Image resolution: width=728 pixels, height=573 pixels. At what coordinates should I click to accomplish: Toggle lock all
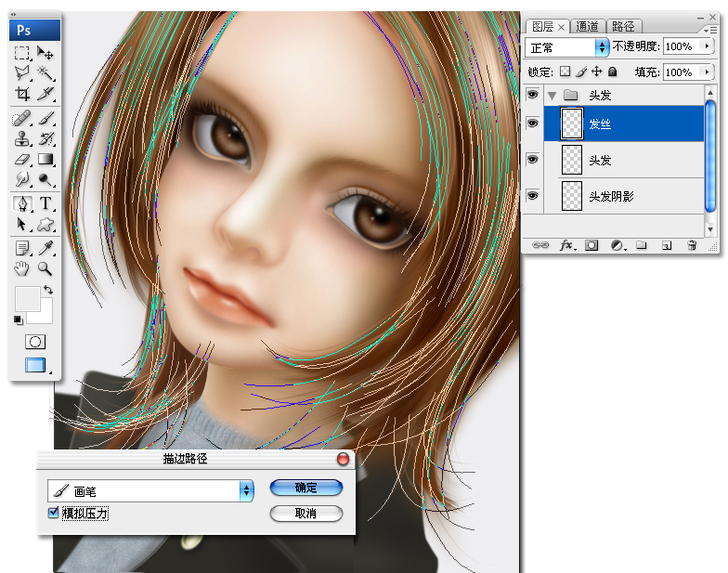tap(613, 72)
